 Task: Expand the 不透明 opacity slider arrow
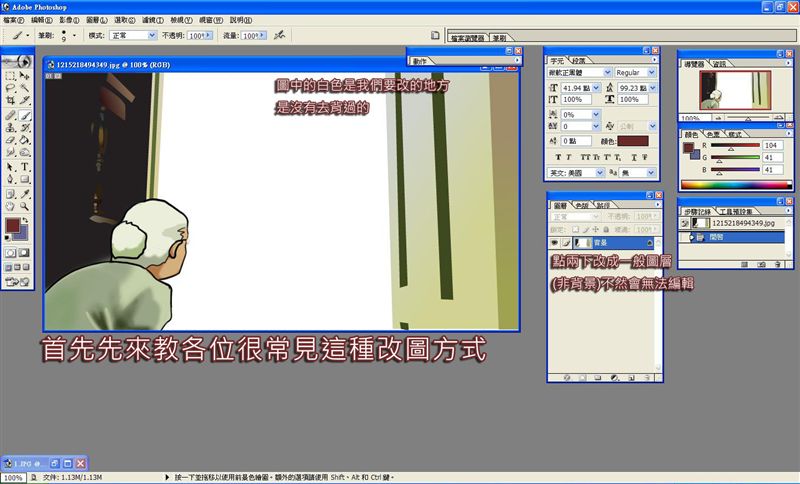209,35
